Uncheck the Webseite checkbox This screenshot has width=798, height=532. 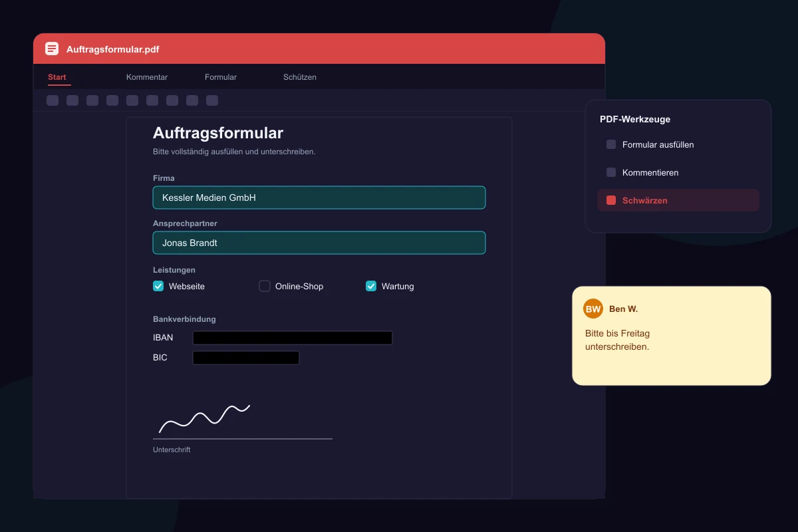tap(158, 286)
